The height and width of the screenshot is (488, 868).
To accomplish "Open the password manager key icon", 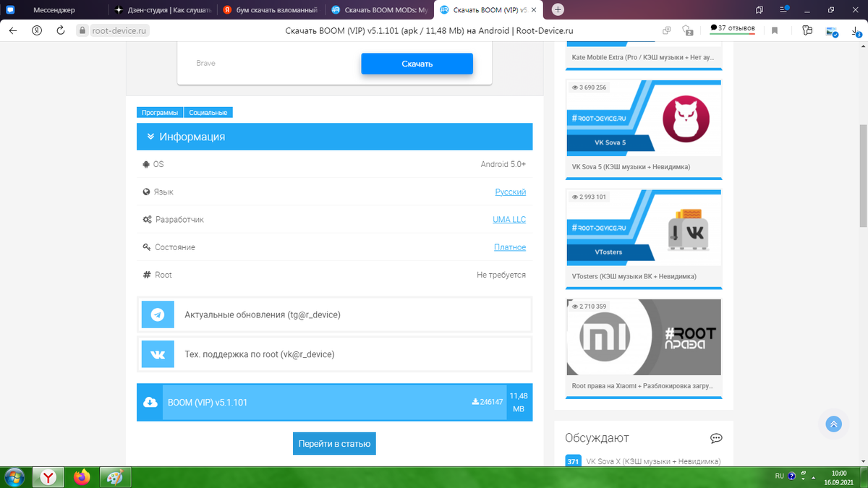I will point(808,30).
